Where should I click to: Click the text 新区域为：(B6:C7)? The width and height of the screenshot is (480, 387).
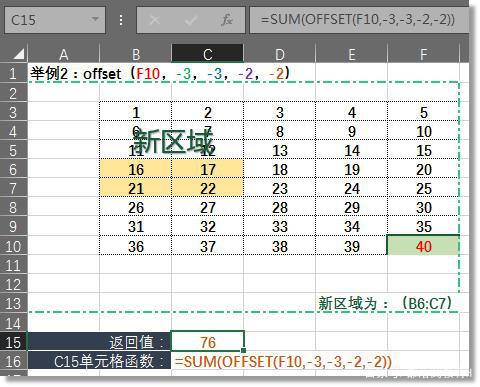pyautogui.click(x=385, y=303)
